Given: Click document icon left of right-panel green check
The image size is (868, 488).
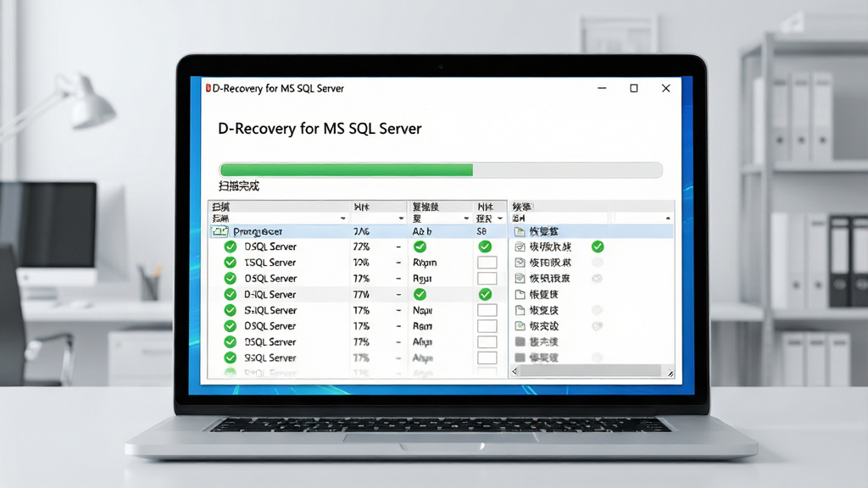Looking at the screenshot, I should click(x=520, y=247).
